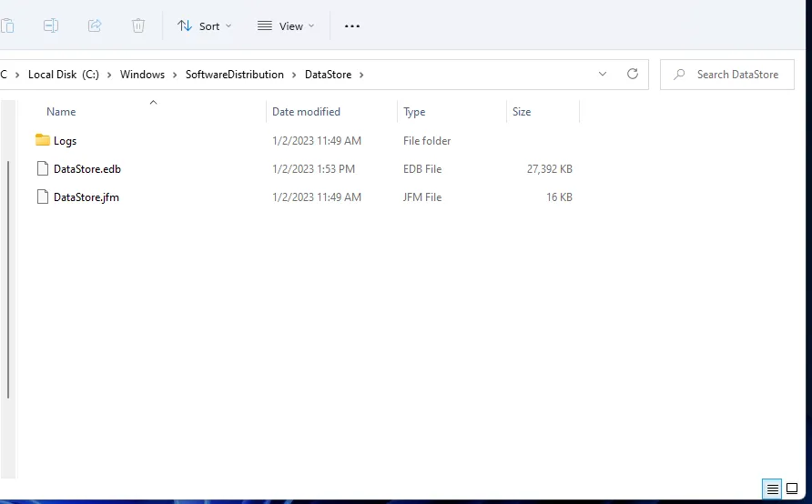Viewport: 812px width, 504px height.
Task: Sort by Date modified column header
Action: coord(306,112)
